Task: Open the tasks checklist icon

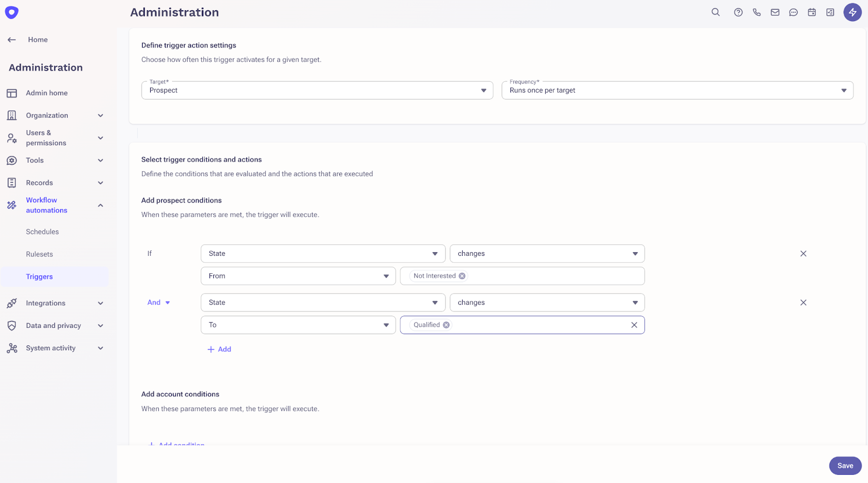Action: pos(831,12)
